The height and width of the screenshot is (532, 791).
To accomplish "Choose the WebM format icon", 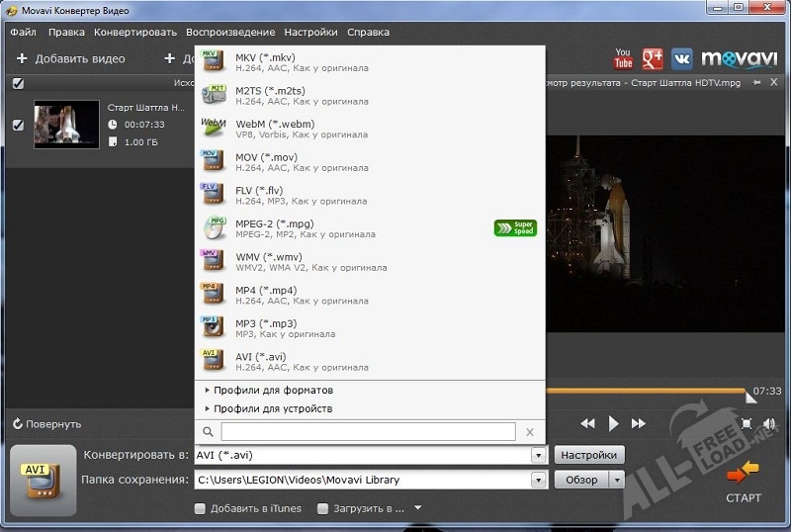I will tap(214, 128).
